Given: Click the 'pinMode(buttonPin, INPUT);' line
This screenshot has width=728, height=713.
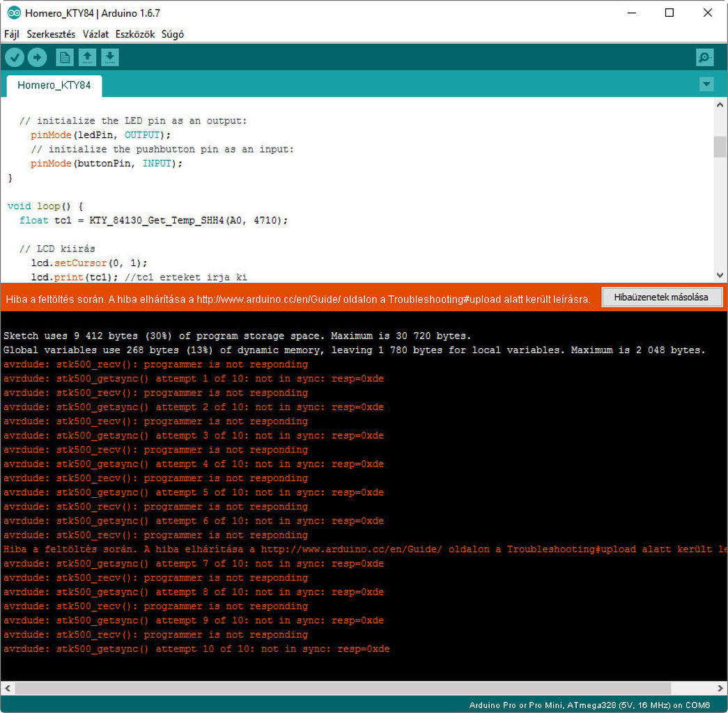Looking at the screenshot, I should (107, 164).
